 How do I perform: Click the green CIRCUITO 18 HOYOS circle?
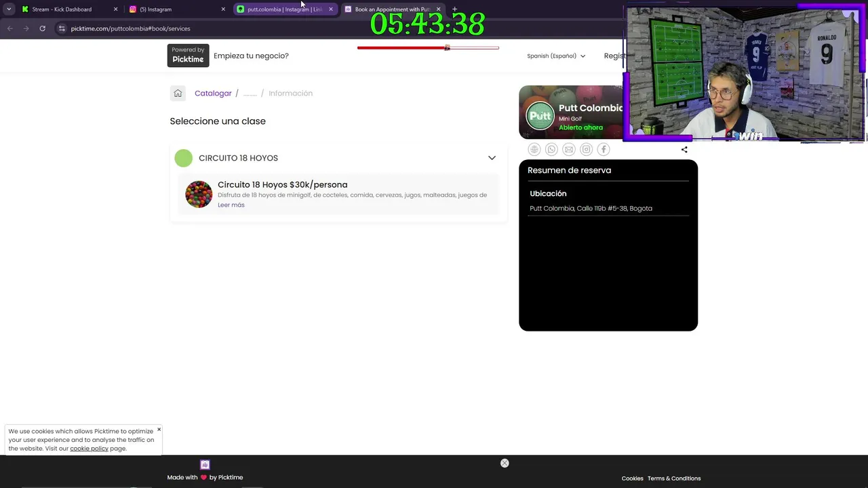[183, 158]
